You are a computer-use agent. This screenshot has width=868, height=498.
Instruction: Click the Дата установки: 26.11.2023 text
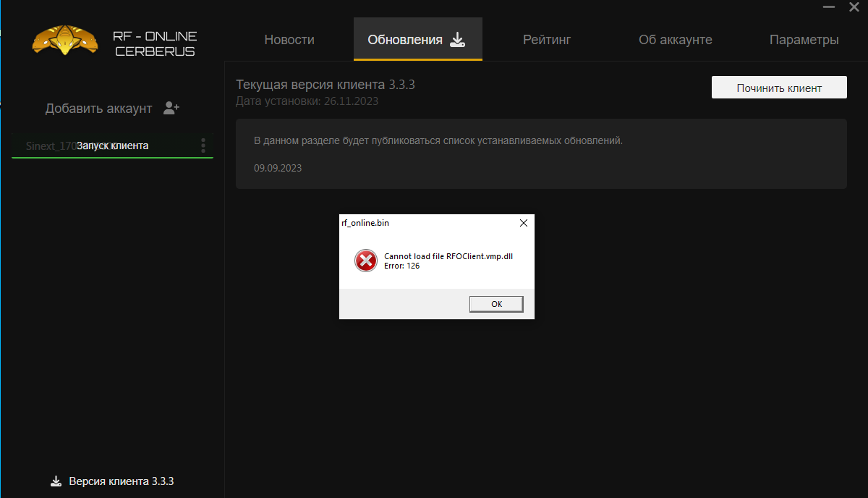click(x=307, y=101)
